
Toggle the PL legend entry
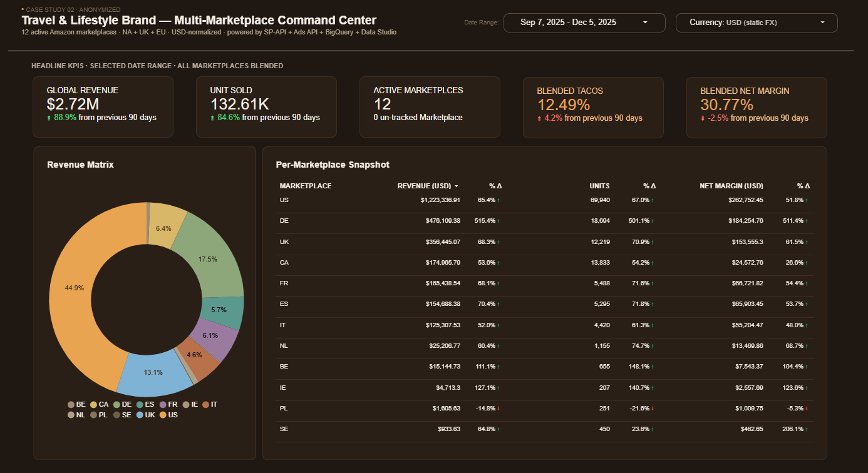[x=98, y=415]
